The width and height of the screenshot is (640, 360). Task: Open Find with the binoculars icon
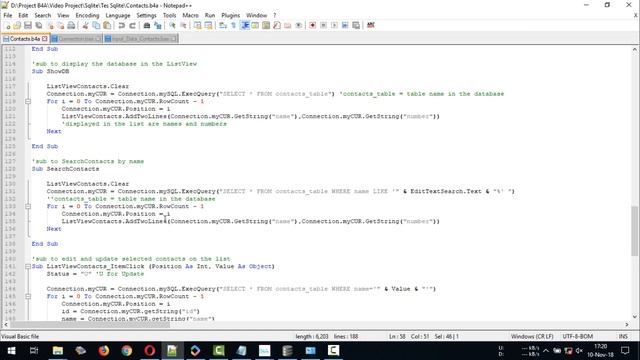pos(147,25)
